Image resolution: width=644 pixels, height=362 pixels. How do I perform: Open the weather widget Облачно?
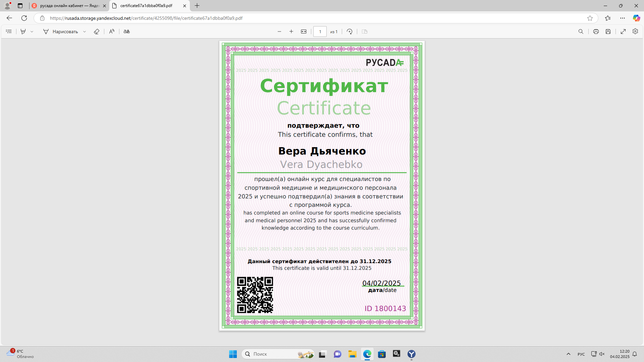[x=20, y=354]
